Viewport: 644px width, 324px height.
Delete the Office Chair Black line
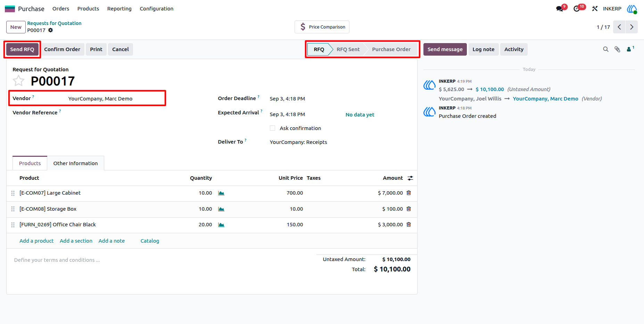coord(409,225)
